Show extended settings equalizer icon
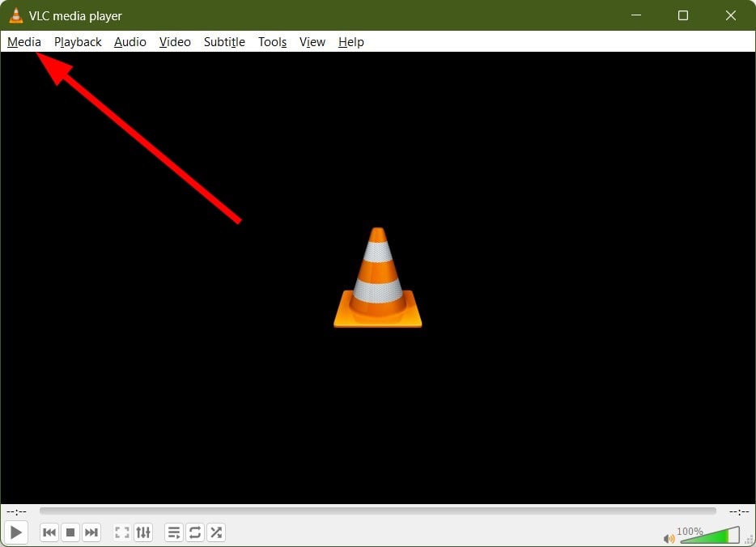Viewport: 756px width, 547px height. [143, 532]
